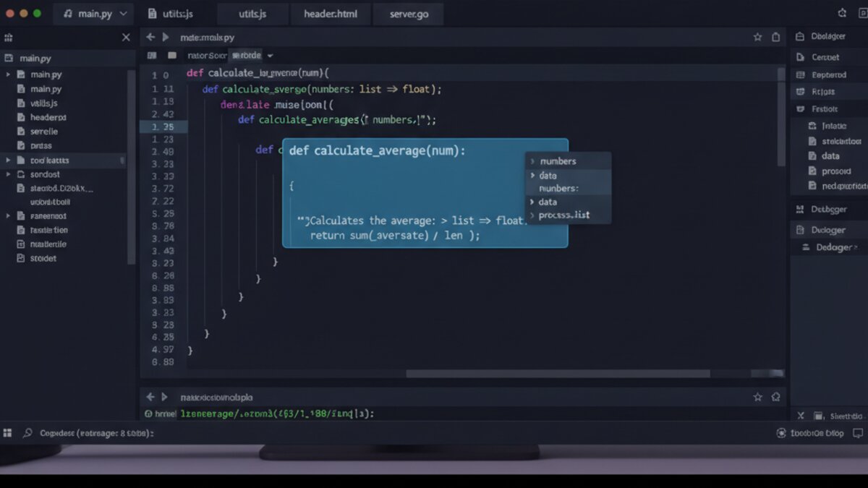Expand the 'process.list' suggestion chevron
This screenshot has height=488, width=868.
[532, 215]
